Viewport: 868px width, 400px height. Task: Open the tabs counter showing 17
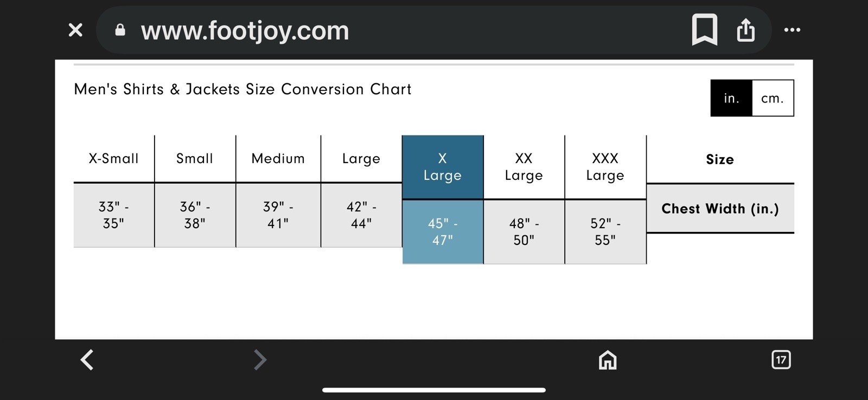coord(781,359)
